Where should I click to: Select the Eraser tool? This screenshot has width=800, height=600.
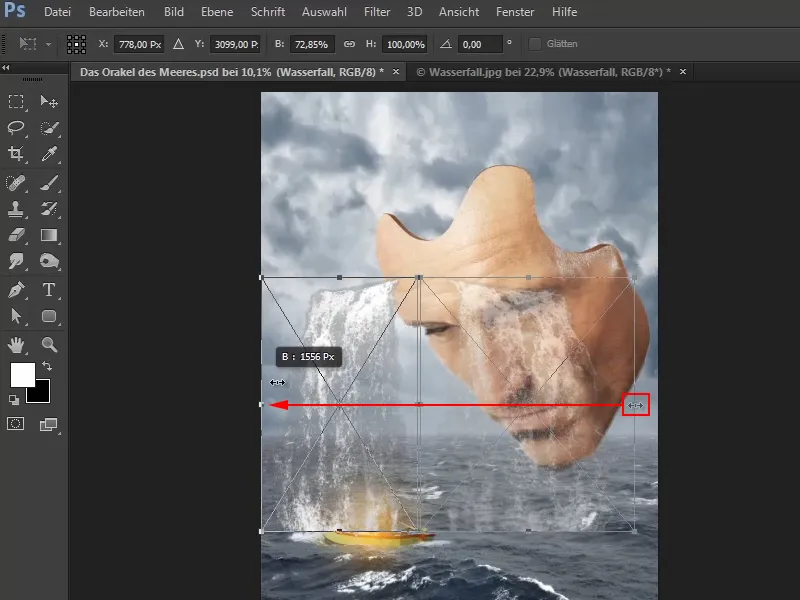pyautogui.click(x=16, y=235)
